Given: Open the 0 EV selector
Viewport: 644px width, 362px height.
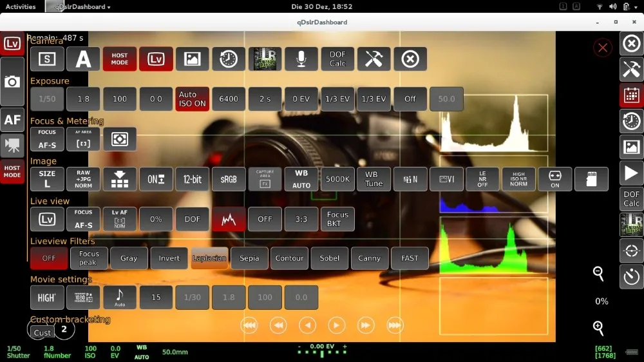Looking at the screenshot, I should (x=301, y=99).
